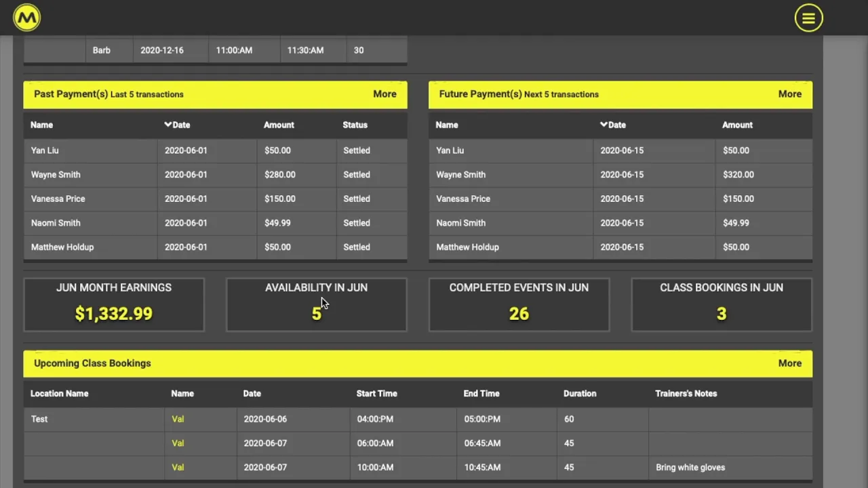Select Vanessa Price in Future Payments
The image size is (868, 488).
pos(463,199)
